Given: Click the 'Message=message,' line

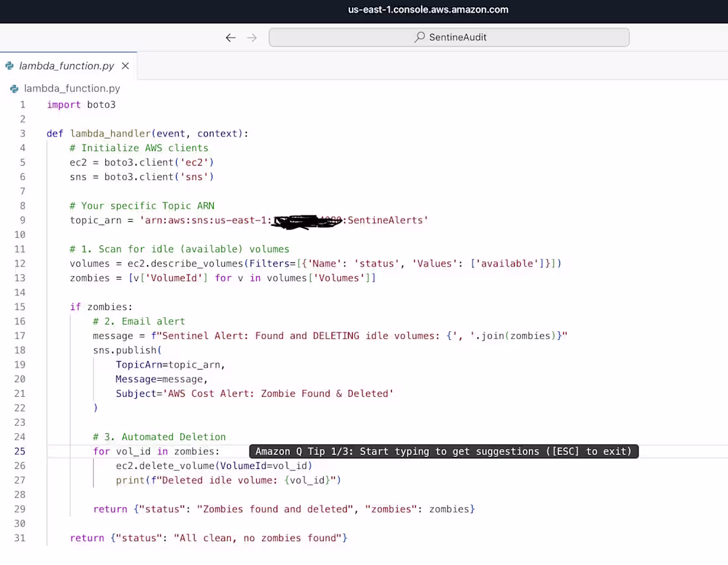Looking at the screenshot, I should tap(161, 379).
